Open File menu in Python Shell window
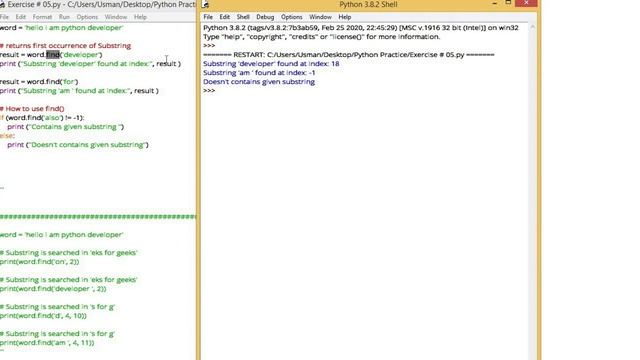This screenshot has height=360, width=640. coord(208,17)
